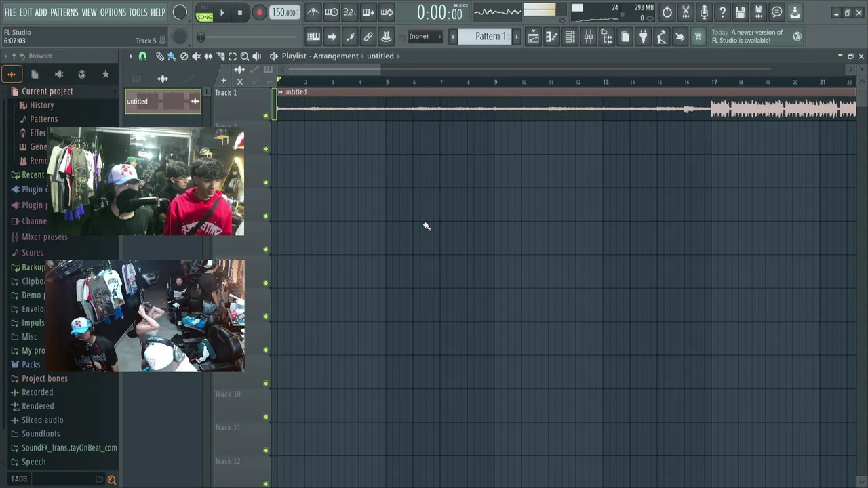Open the chat bubble icon
This screenshot has height=488, width=868.
coord(777,12)
